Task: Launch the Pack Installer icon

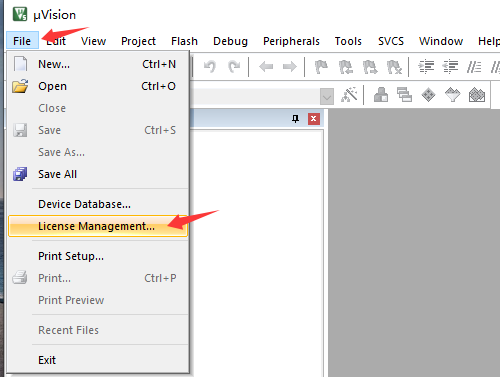Action: 477,95
